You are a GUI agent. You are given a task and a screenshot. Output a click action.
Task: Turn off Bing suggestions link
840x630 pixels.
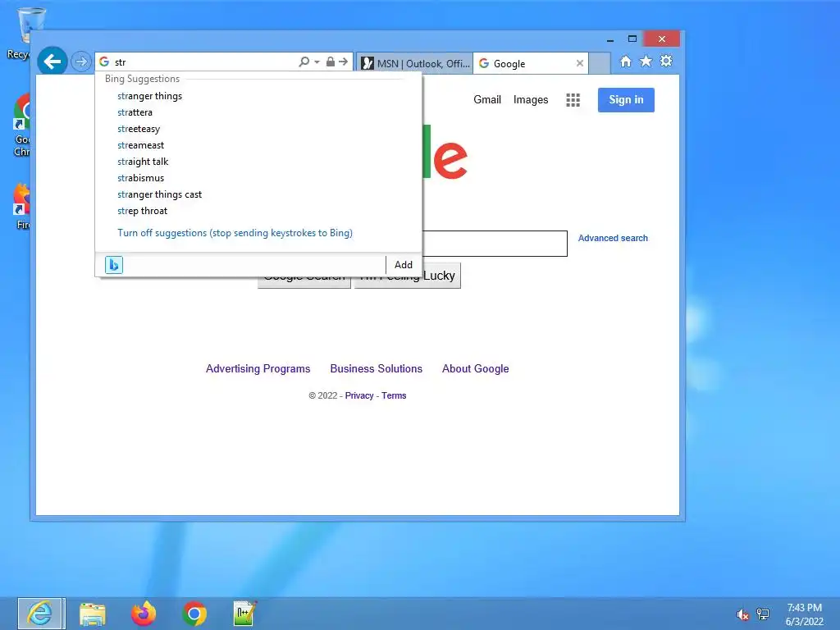tap(235, 233)
